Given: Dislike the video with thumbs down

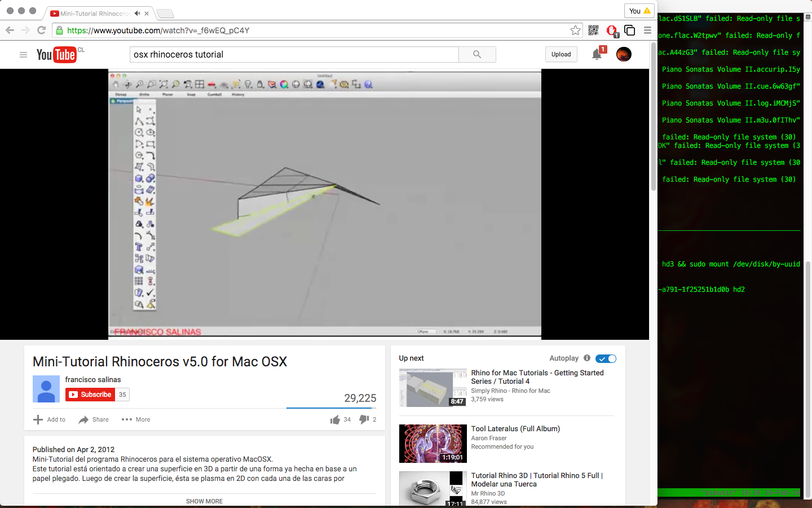Looking at the screenshot, I should point(364,419).
